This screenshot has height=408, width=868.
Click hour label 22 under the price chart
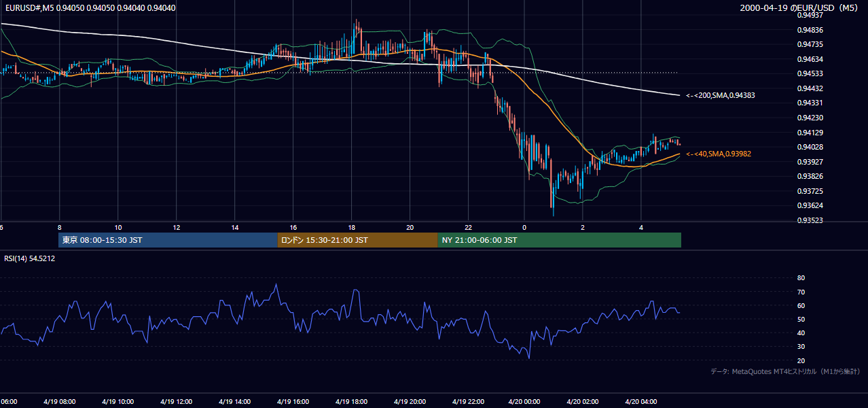point(469,227)
